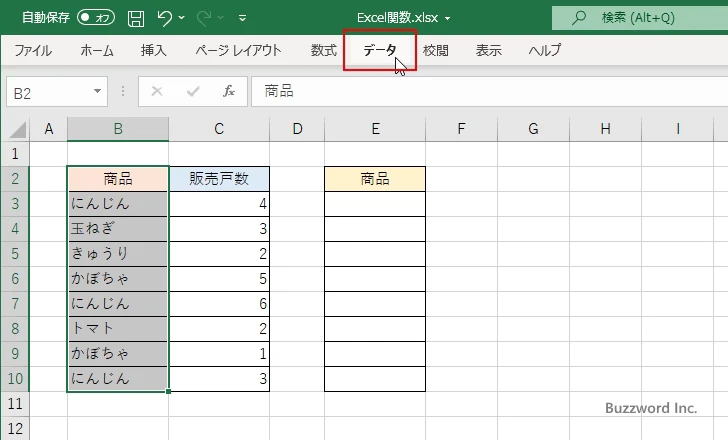
Task: Click the formula bar Cancel X icon
Action: point(156,91)
